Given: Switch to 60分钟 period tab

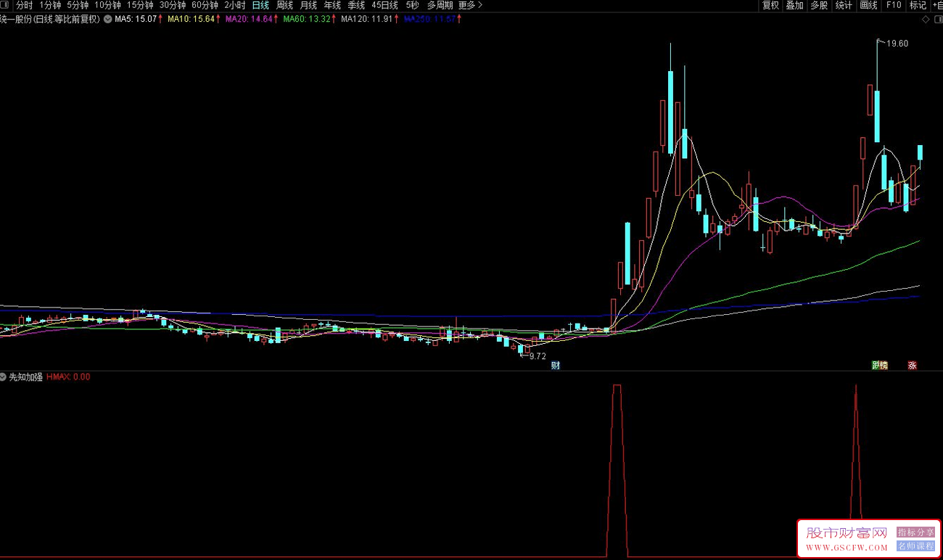Looking at the screenshot, I should point(205,5).
